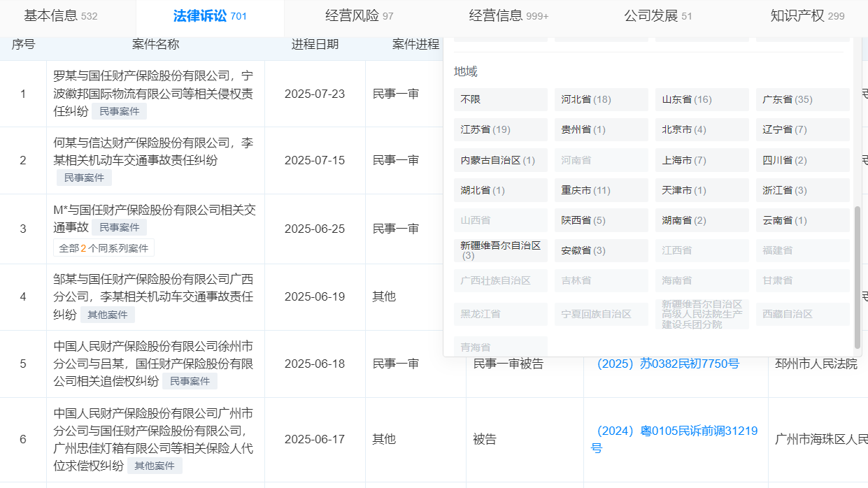Open case 徐州市分公司与吕某 追偿权纠纷

[x=154, y=364]
